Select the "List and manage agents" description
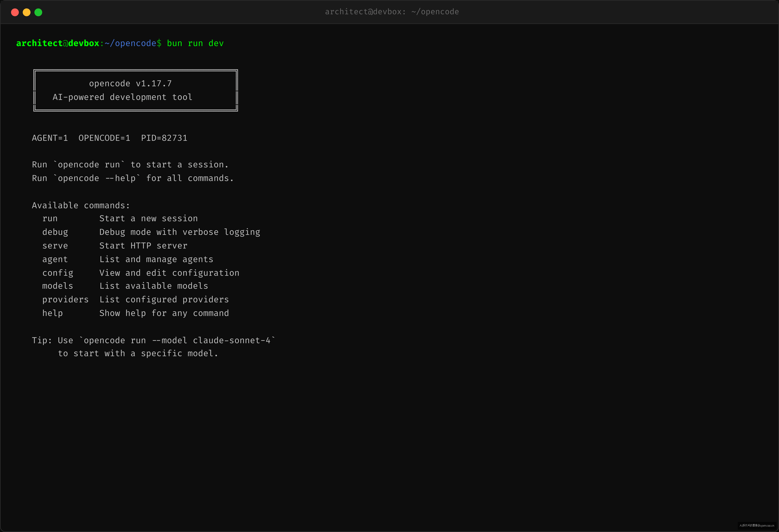Screen dimensions: 779x532 pyautogui.click(x=156, y=259)
